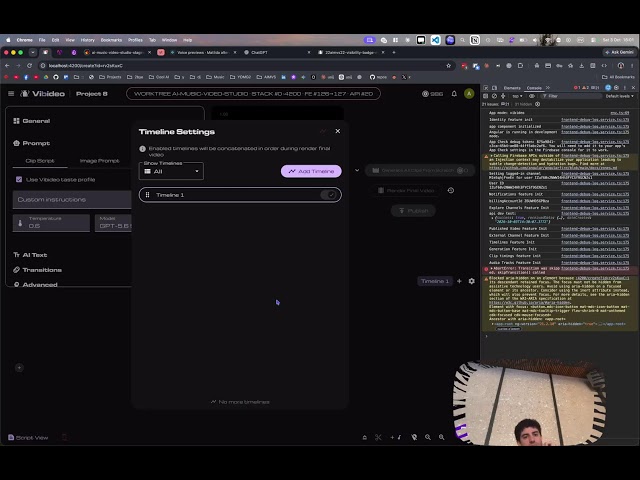Toggle Use Vibideo taste profile checkbox
The image size is (640, 480).
pyautogui.click(x=19, y=179)
